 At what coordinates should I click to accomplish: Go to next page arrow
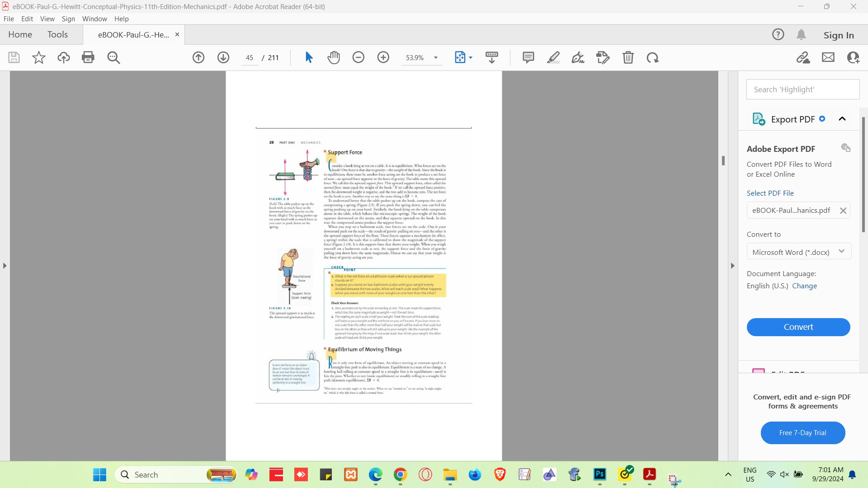coord(223,57)
